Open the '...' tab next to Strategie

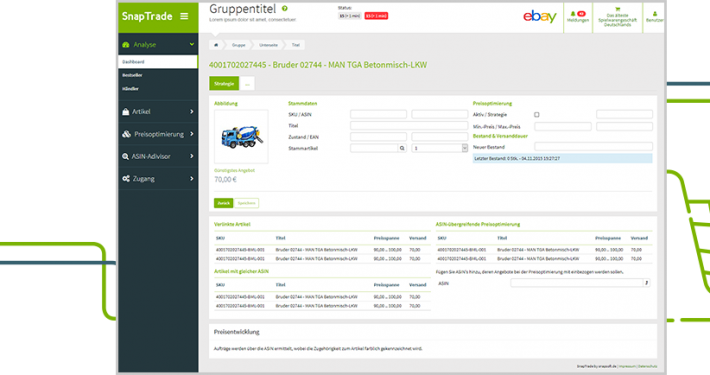pos(247,84)
